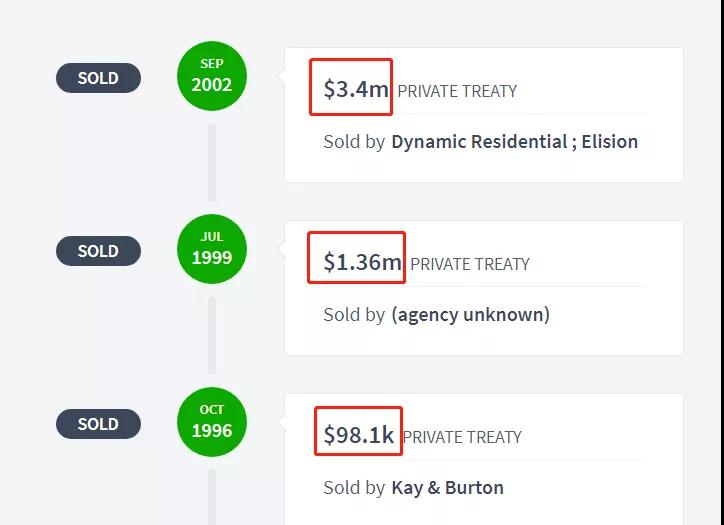Click the $1.36m sale price
Screen dimensions: 724x525
point(361,262)
